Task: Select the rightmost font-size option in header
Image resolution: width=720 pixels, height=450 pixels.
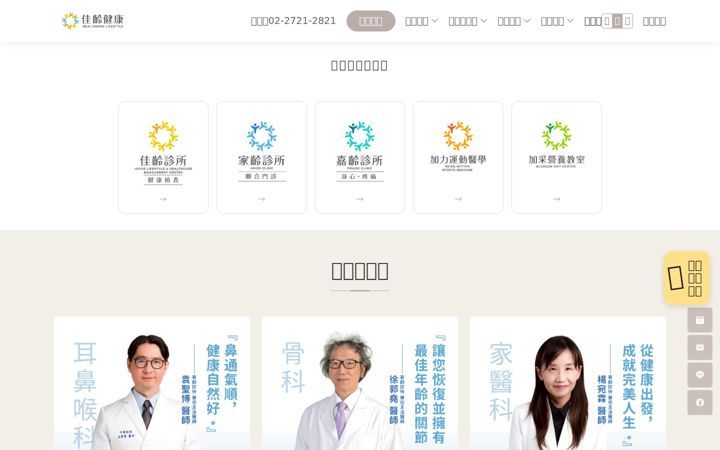Action: (x=627, y=21)
